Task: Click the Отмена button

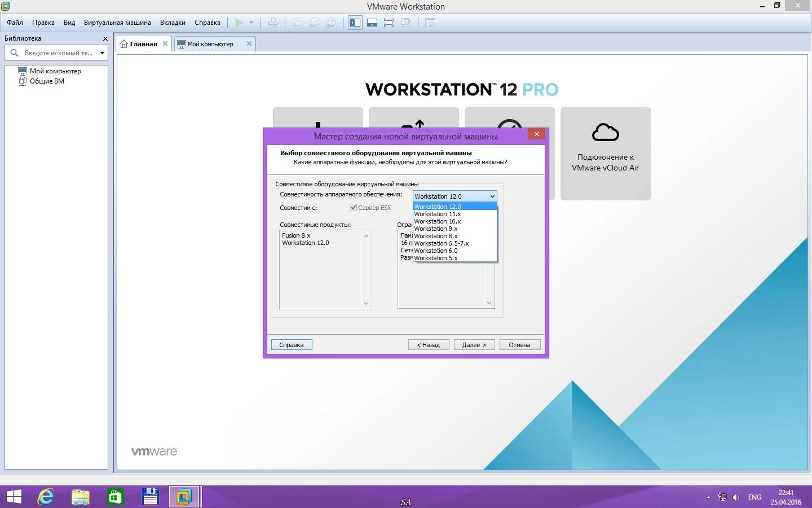Action: (x=520, y=345)
